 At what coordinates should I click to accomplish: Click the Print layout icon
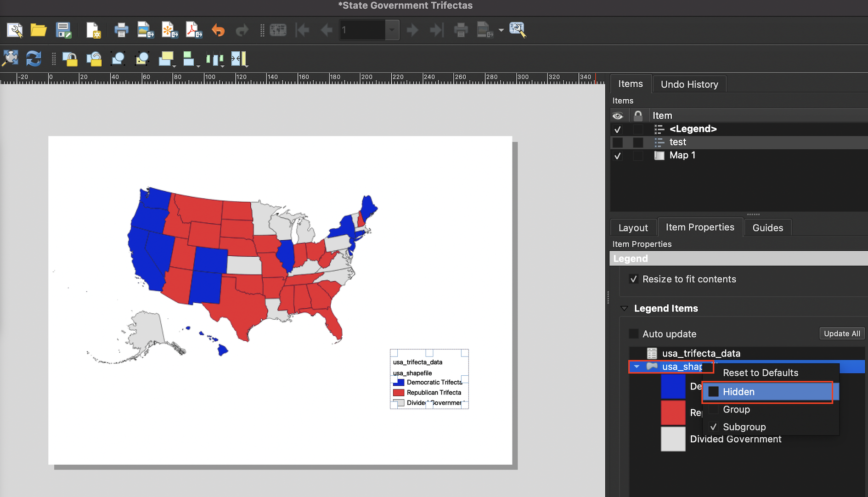(x=121, y=30)
